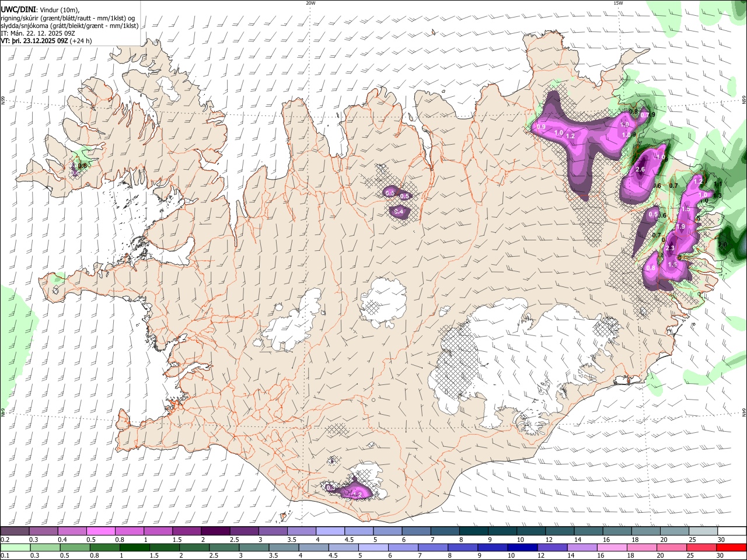This screenshot has width=747, height=560.
Task: Click the 1.9 snowfall value on the map
Action: pyautogui.click(x=680, y=227)
